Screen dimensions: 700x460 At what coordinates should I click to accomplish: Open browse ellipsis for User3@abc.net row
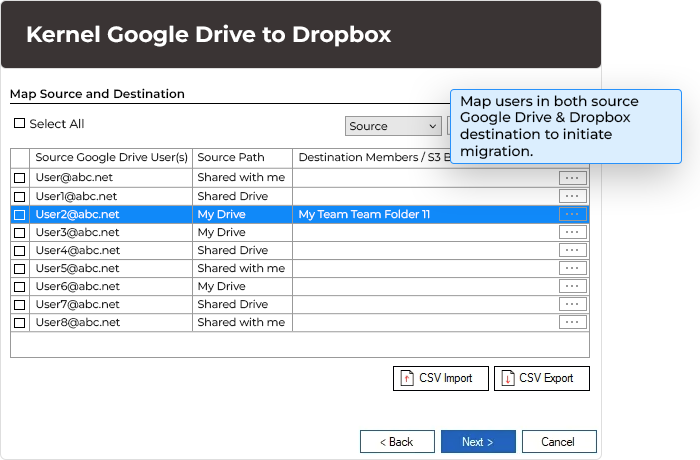(x=572, y=232)
